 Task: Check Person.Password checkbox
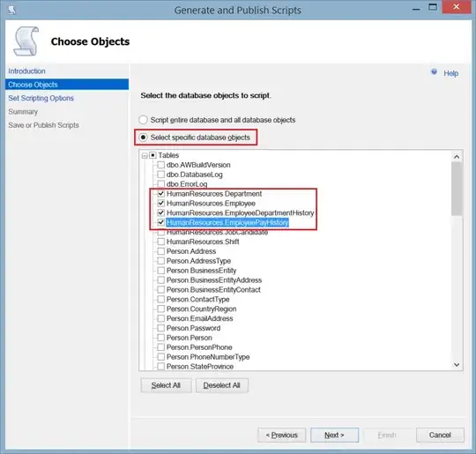(161, 328)
